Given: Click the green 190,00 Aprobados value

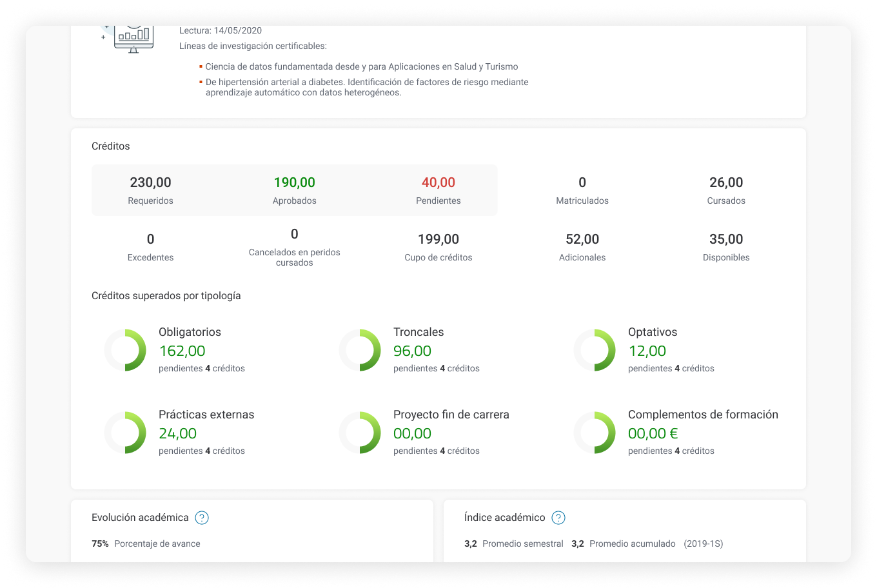Looking at the screenshot, I should point(294,183).
